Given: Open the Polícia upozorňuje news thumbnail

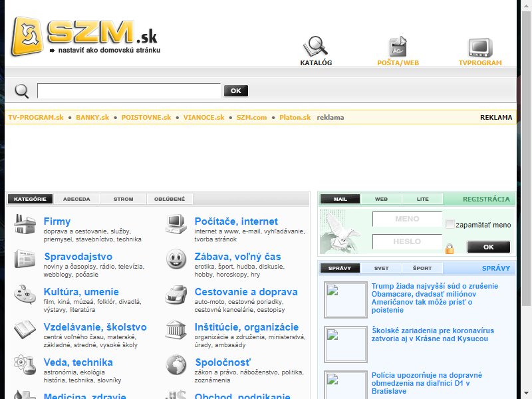Looking at the screenshot, I should [346, 385].
